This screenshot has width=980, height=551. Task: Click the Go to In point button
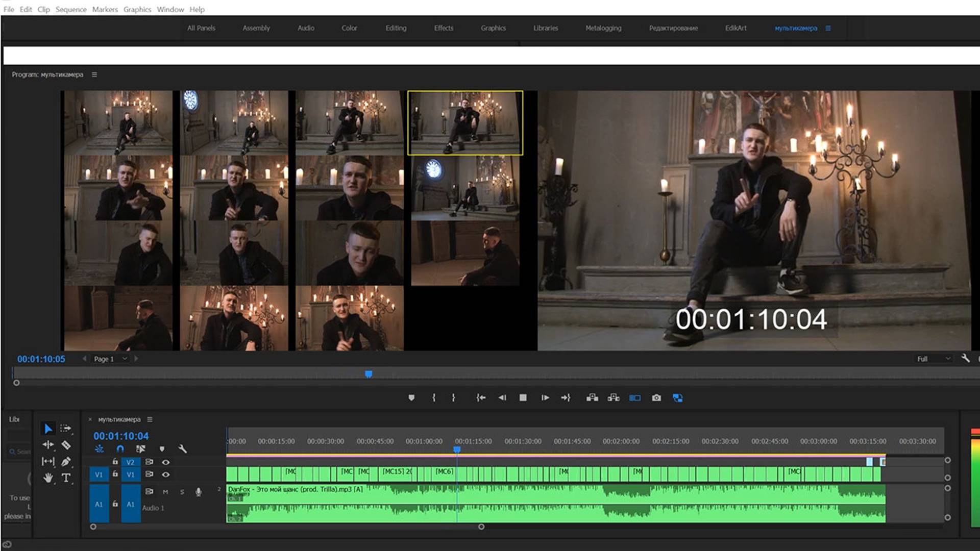point(481,398)
